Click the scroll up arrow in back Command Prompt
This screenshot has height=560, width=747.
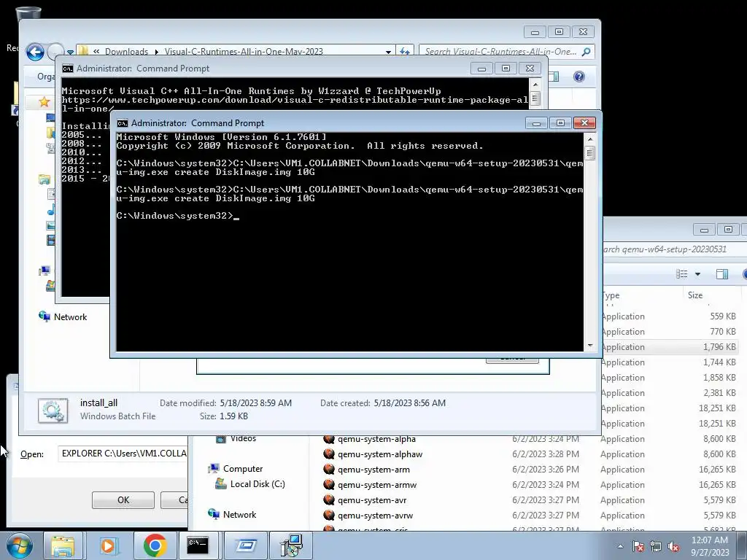pyautogui.click(x=535, y=85)
